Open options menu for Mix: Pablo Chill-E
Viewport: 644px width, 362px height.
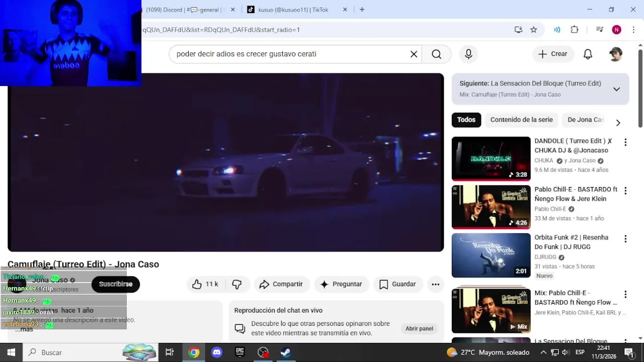(x=625, y=294)
